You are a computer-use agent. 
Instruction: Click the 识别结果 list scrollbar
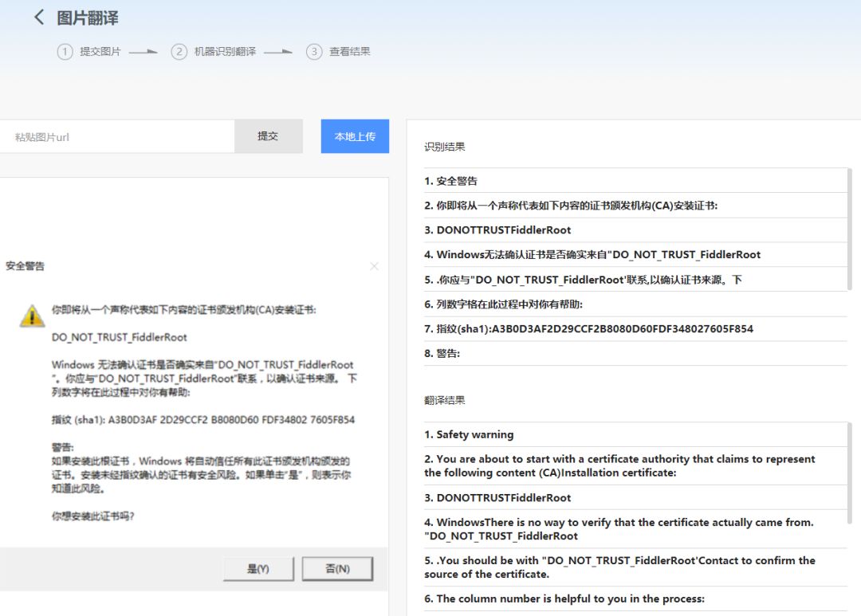tap(850, 230)
